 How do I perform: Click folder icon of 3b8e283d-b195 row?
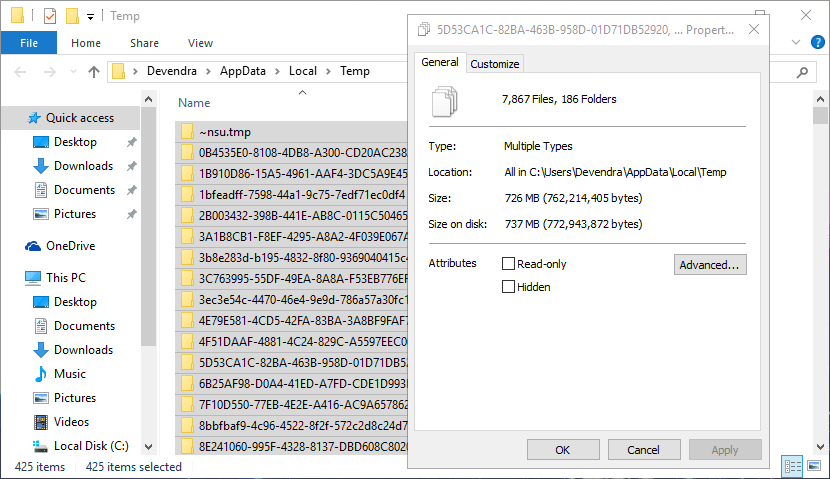(x=187, y=258)
